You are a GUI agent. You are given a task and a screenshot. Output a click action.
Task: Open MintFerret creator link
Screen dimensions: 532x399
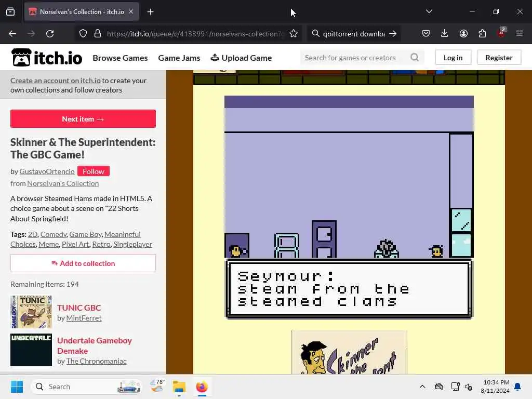(84, 318)
